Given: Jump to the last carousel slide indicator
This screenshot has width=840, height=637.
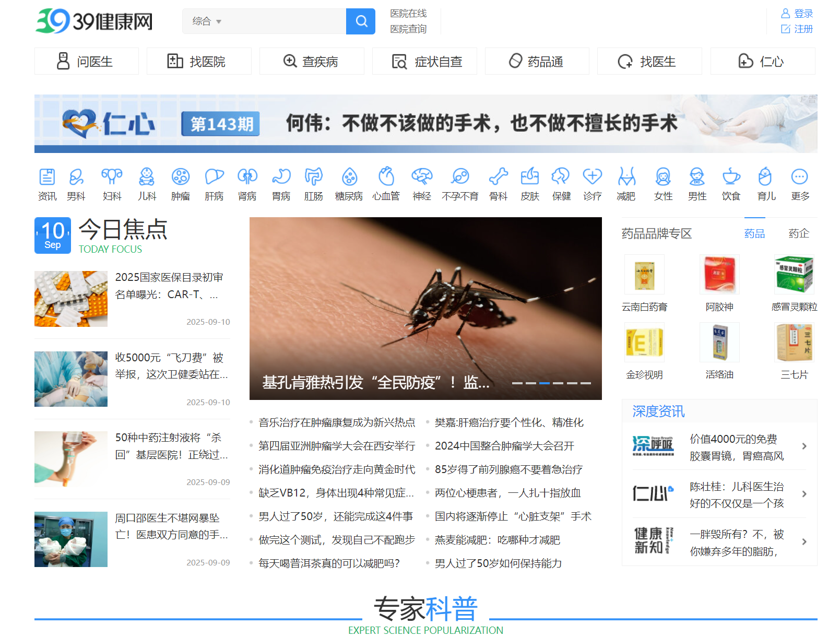Looking at the screenshot, I should pyautogui.click(x=585, y=383).
